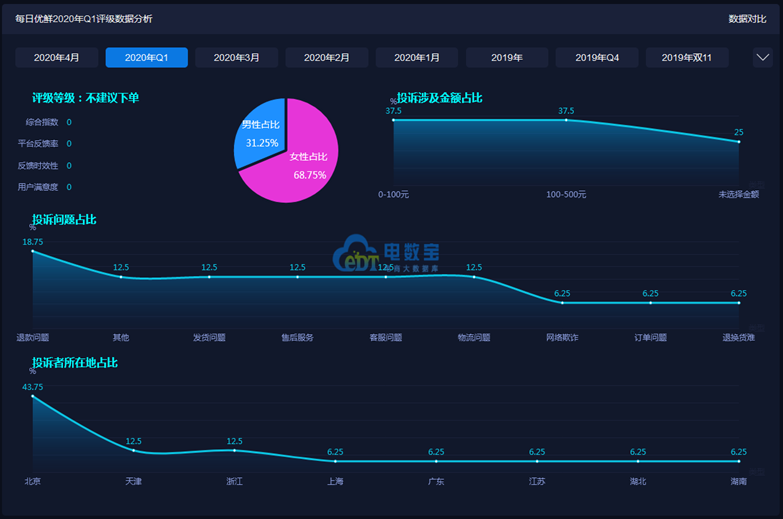Viewport: 783px width, 519px height.
Task: Click the 发货问题 data point
Action: (x=209, y=277)
